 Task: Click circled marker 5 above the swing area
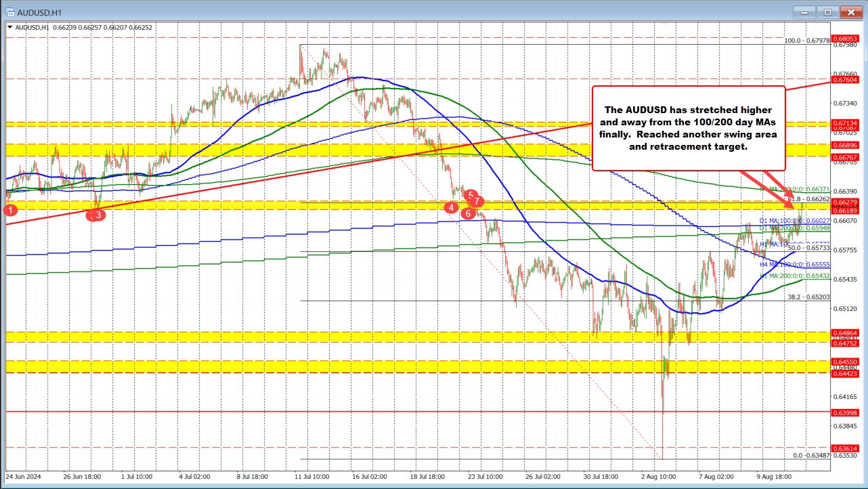click(x=470, y=196)
